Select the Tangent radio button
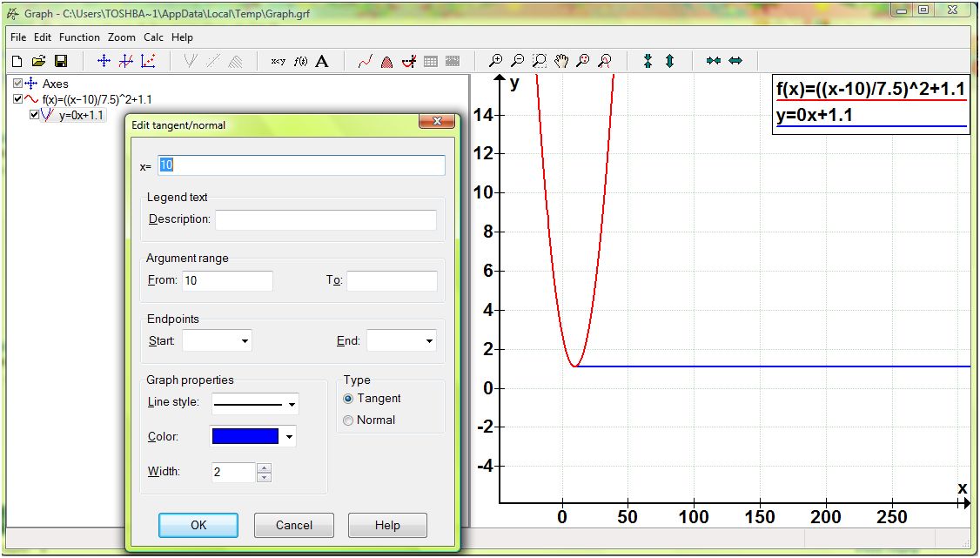980x558 pixels. (x=348, y=399)
